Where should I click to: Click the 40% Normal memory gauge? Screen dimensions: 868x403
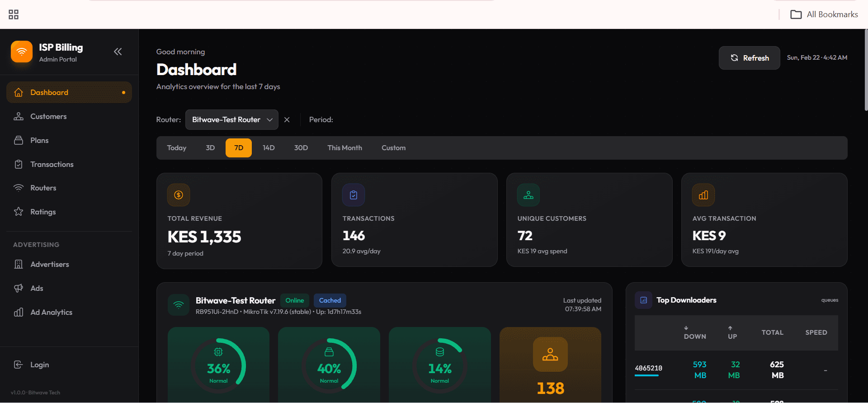tap(329, 365)
